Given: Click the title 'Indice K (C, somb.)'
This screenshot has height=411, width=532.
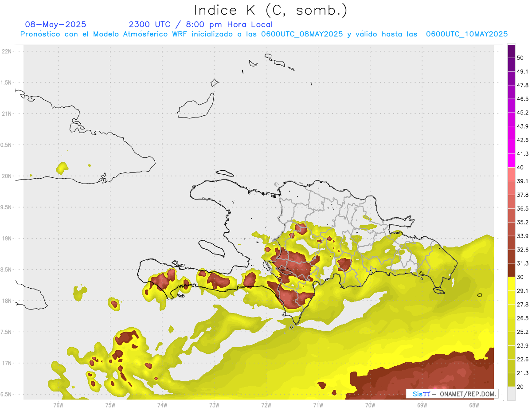Looking at the screenshot, I should click(270, 11).
